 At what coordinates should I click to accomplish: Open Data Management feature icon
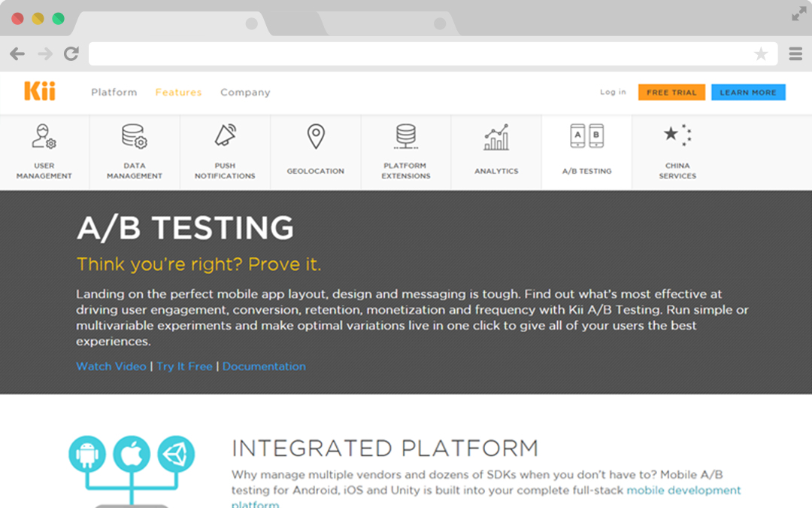(x=135, y=136)
